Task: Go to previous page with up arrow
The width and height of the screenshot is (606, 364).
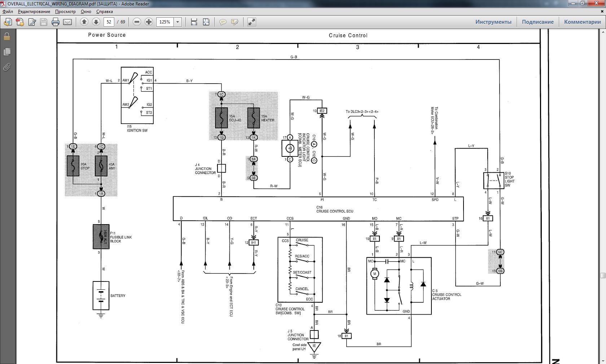Action: point(84,22)
